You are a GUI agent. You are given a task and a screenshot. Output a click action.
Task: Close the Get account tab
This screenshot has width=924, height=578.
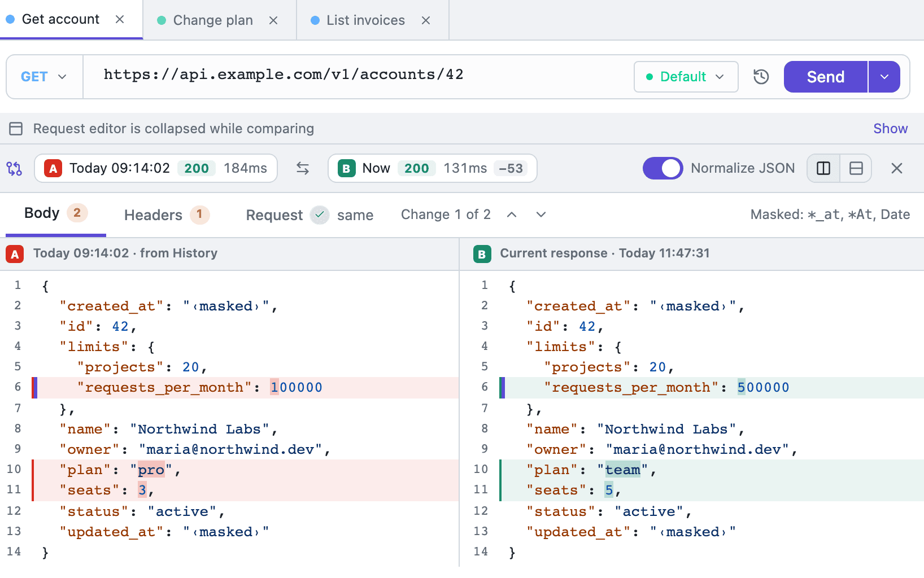click(120, 19)
